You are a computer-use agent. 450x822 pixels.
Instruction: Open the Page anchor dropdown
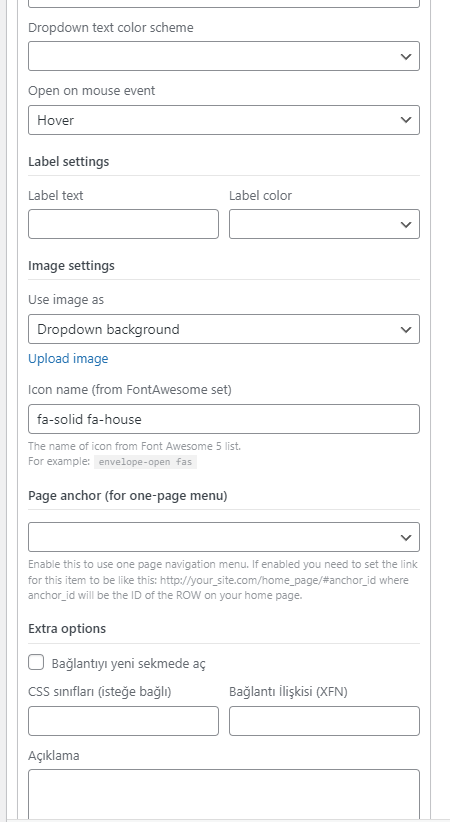click(223, 537)
